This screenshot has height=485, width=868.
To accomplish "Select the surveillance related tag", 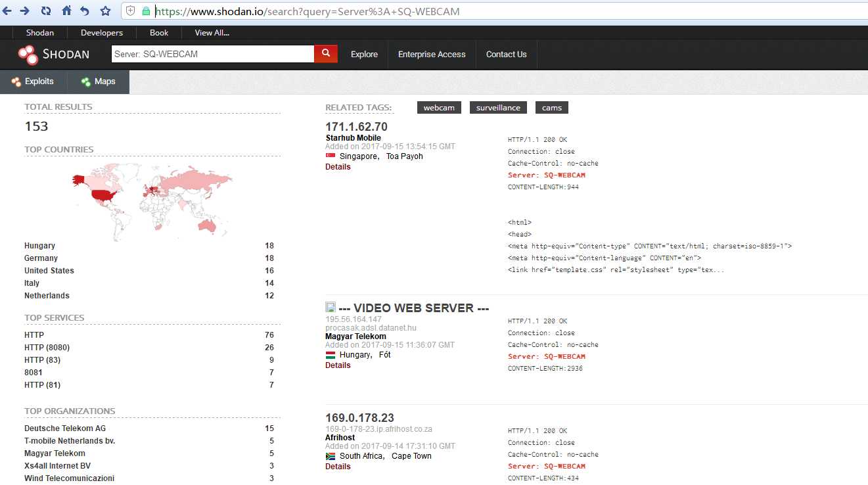I will coord(498,108).
